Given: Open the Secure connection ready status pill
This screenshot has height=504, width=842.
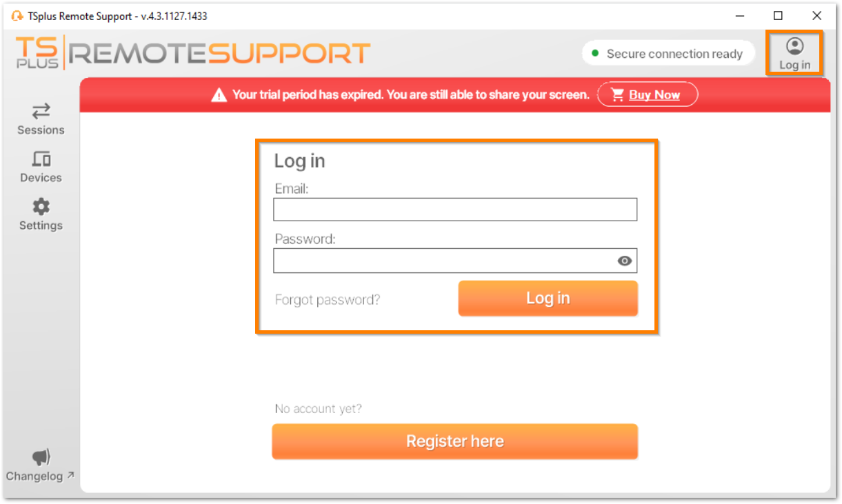Looking at the screenshot, I should (668, 53).
